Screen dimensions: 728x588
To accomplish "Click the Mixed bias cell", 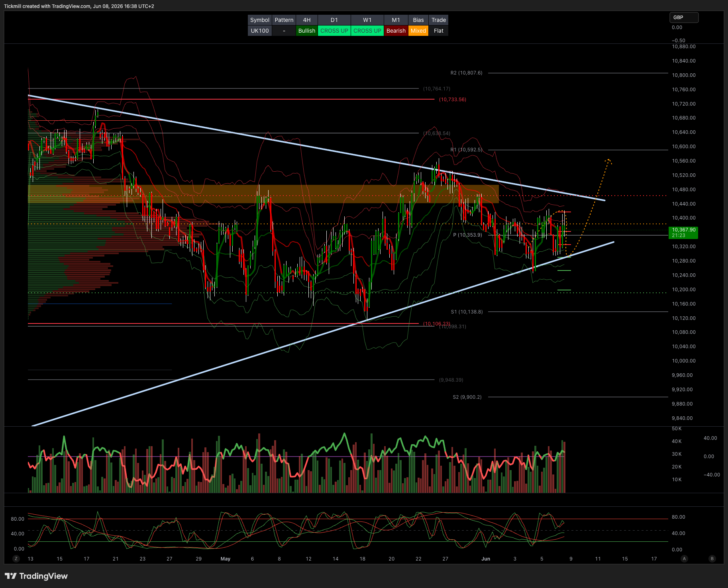I will (x=418, y=31).
